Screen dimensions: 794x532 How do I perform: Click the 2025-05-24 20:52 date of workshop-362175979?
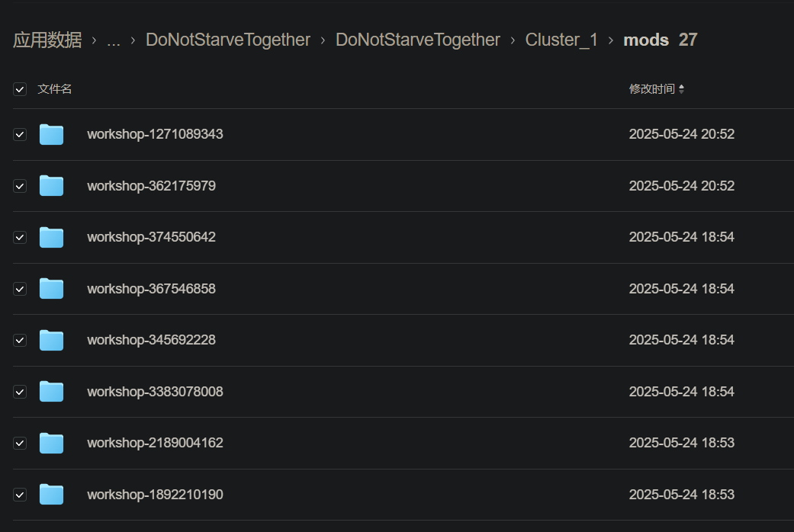[682, 186]
